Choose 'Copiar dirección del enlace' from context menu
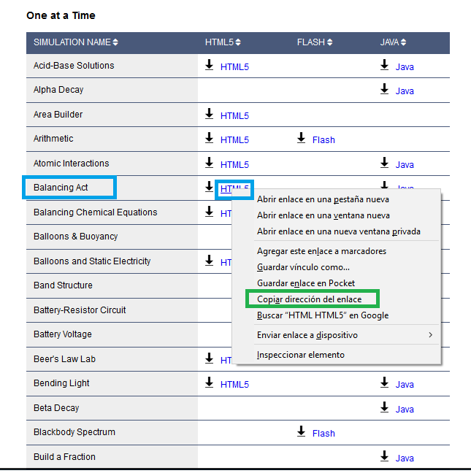This screenshot has height=476, width=471. pos(309,299)
